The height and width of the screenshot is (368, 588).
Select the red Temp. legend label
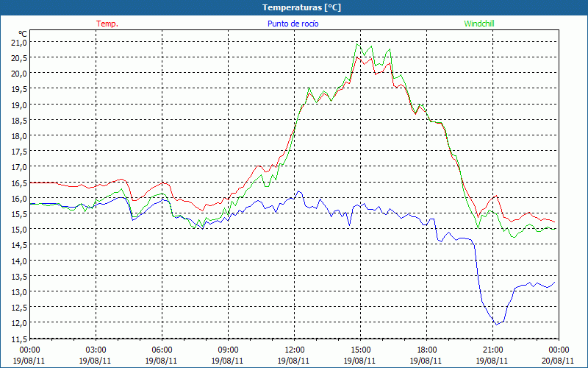(107, 24)
